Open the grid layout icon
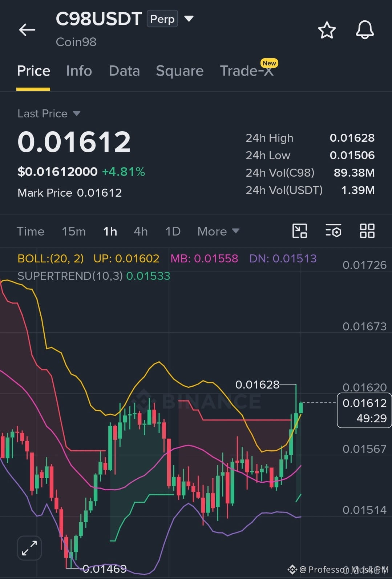 pos(367,231)
